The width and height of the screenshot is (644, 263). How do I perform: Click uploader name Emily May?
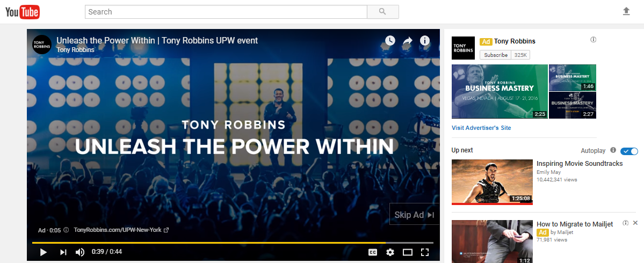[x=549, y=172]
